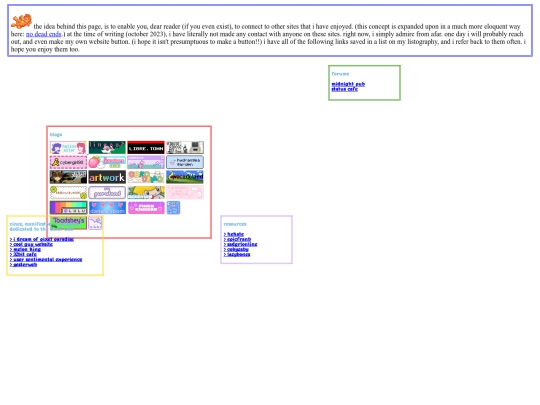This screenshot has width=540, height=405.
Task: Open the green Toadshey's badge
Action: tap(68, 223)
